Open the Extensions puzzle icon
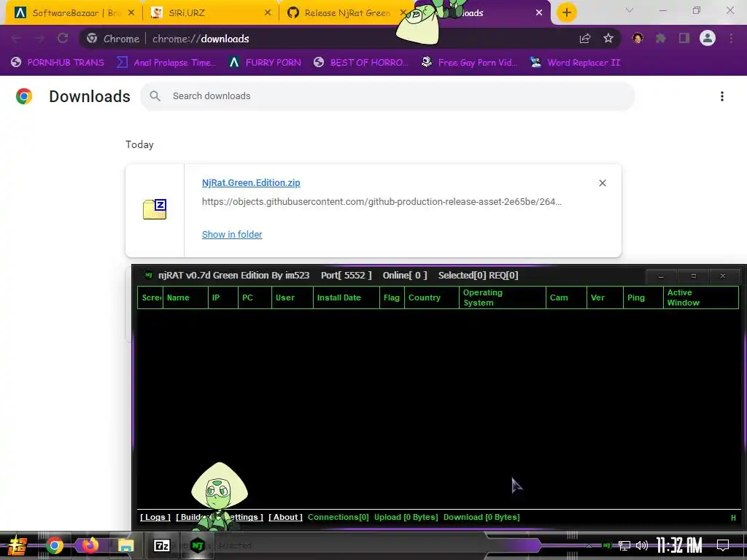The height and width of the screenshot is (560, 747). [661, 39]
